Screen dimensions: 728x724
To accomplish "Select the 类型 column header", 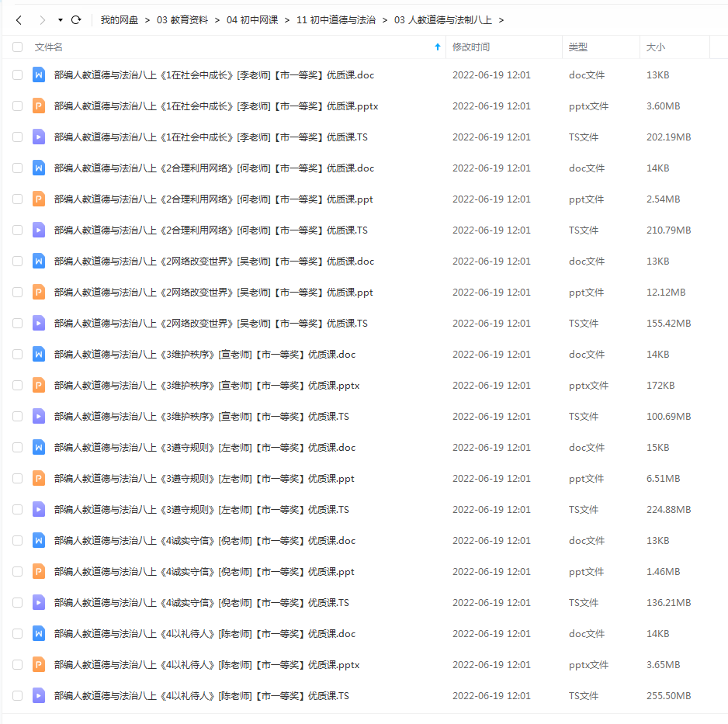I will tap(577, 47).
